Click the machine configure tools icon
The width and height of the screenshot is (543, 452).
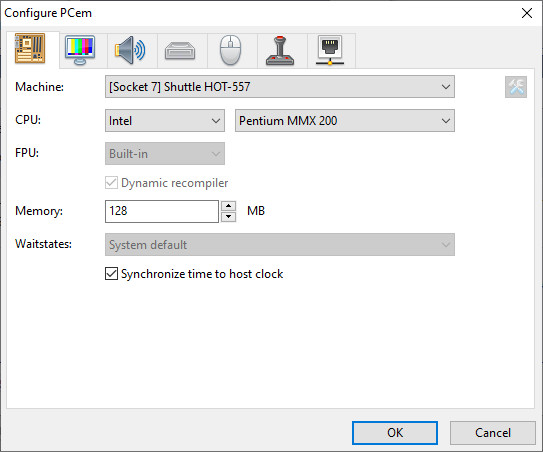(x=516, y=87)
